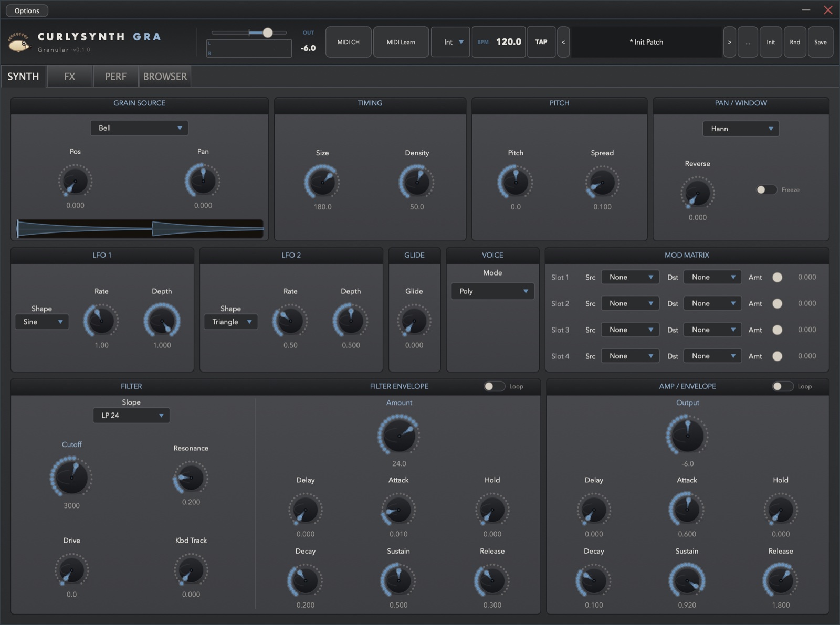Click the Slot 4 Amt slider knob
The width and height of the screenshot is (840, 625).
(x=778, y=356)
